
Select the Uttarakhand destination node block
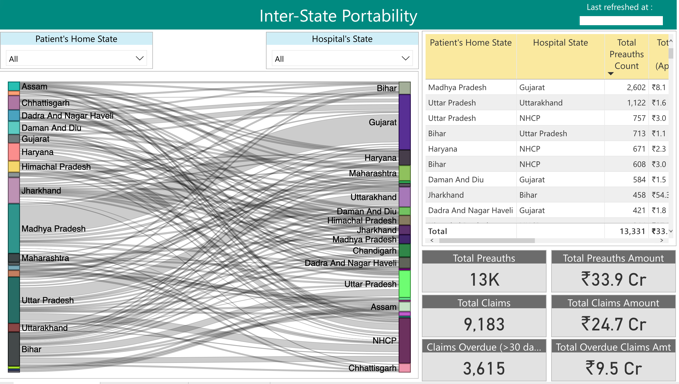pos(405,197)
